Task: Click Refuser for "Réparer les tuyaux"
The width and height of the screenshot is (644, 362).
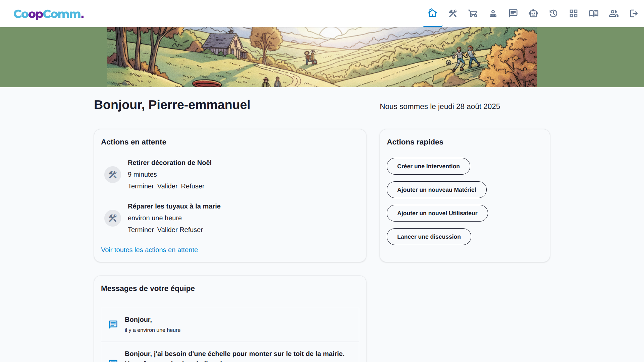Action: pos(191,230)
